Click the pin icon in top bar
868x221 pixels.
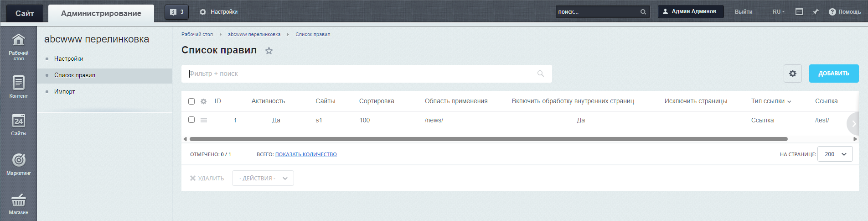click(x=816, y=12)
